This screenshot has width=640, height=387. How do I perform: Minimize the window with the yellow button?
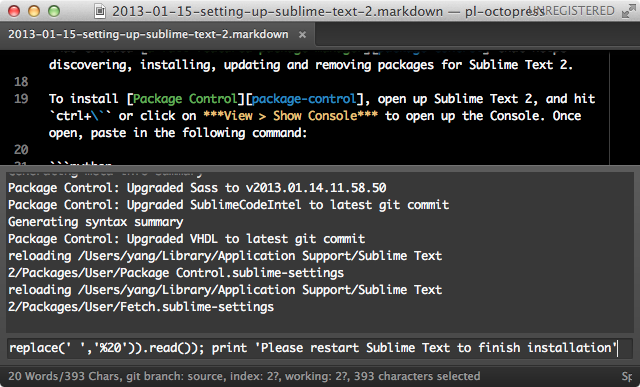(x=34, y=11)
